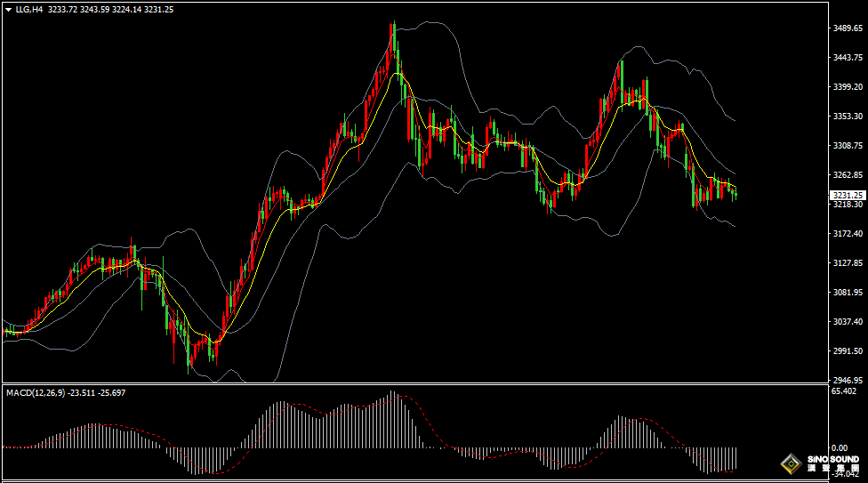Click the 3262.85 price axis label
This screenshot has height=483, width=868.
pyautogui.click(x=848, y=175)
